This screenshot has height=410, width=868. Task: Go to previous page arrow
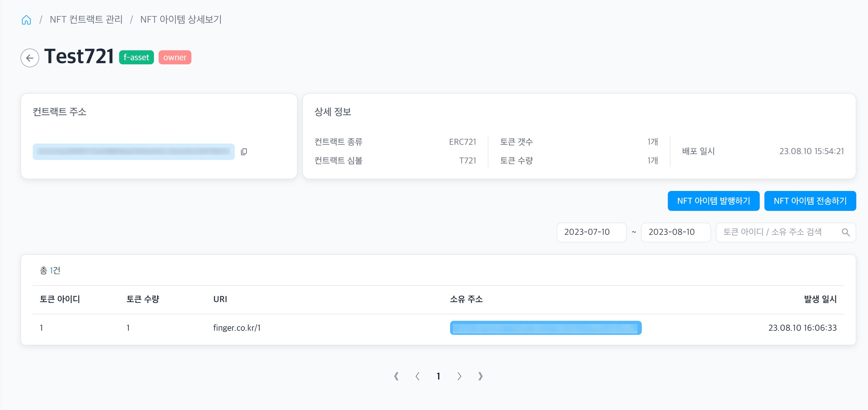tap(418, 376)
